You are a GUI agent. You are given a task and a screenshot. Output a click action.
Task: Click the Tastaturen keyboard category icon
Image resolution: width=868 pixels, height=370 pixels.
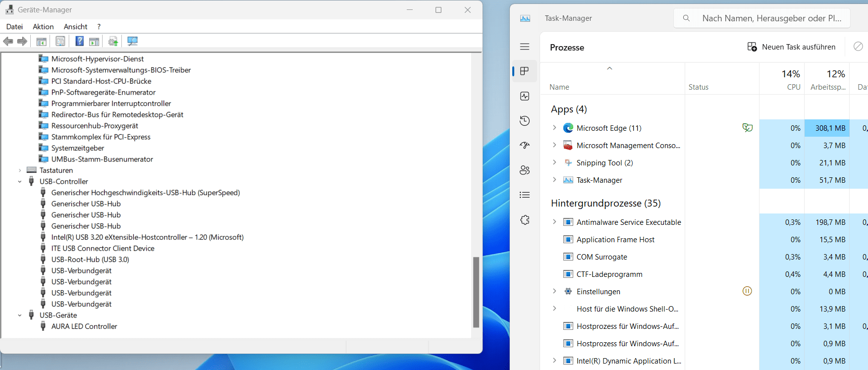coord(32,170)
